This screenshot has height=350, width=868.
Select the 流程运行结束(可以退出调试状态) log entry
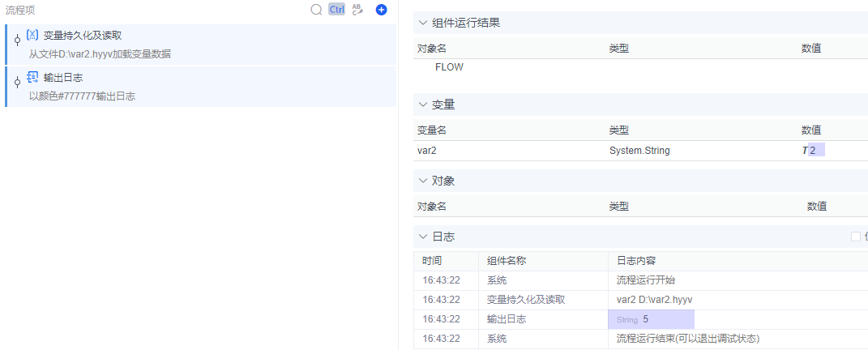click(688, 339)
